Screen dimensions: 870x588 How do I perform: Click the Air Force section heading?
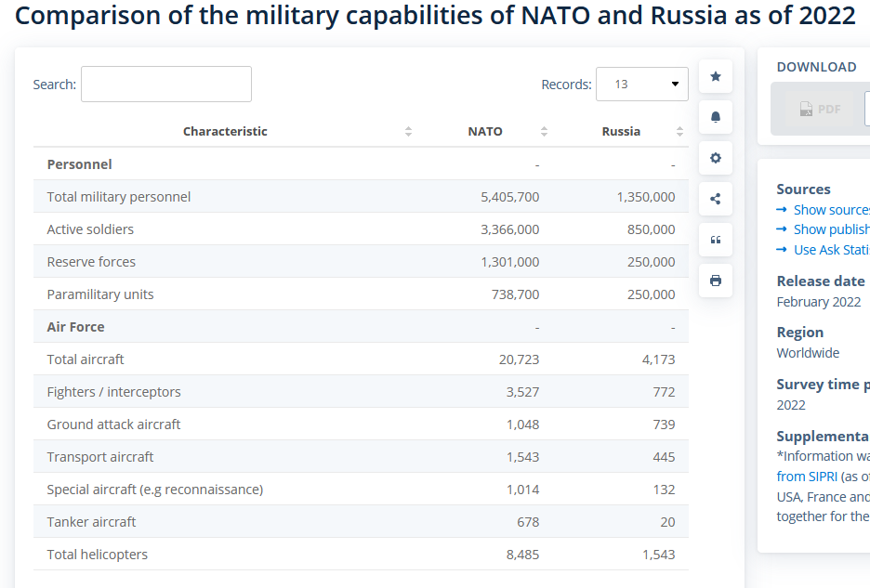75,327
